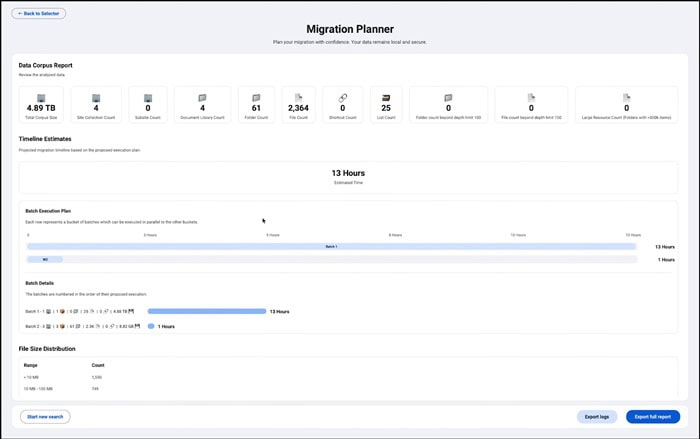Click the File Count document icon
The width and height of the screenshot is (700, 439).
tap(298, 97)
